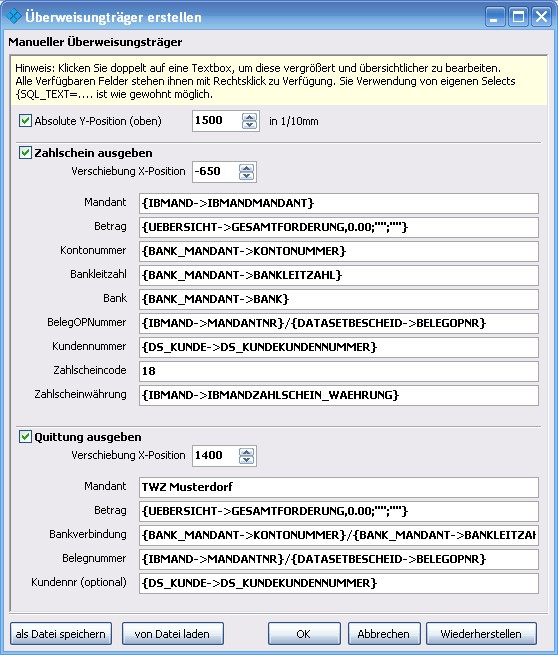This screenshot has height=655, width=558.
Task: Uncheck Quittung ausgeben checkbox
Action: 25,437
